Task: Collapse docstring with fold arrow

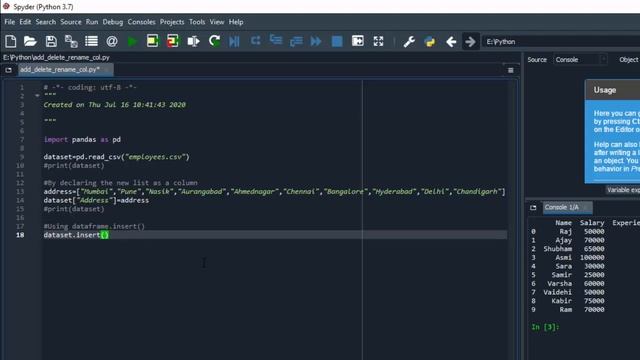Action: pos(37,96)
